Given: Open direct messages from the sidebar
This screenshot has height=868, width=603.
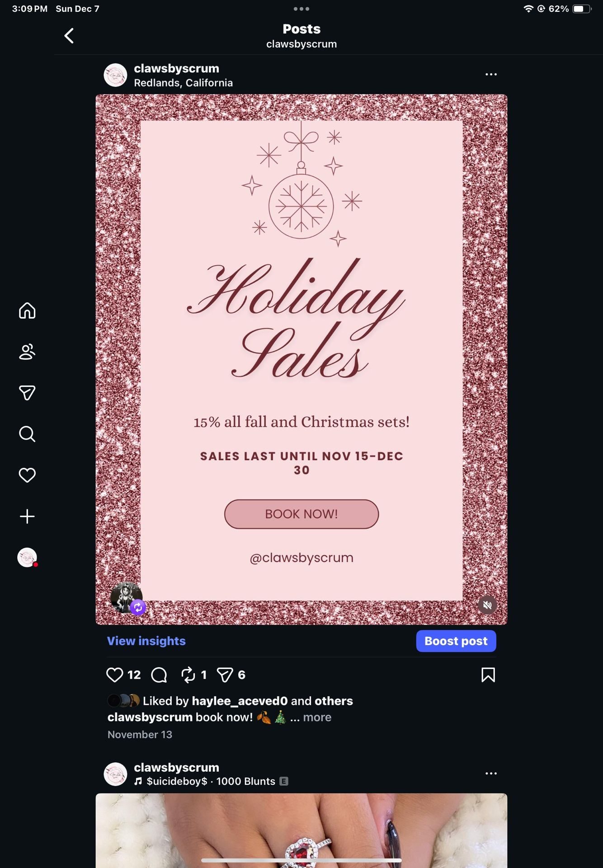Looking at the screenshot, I should click(x=27, y=393).
